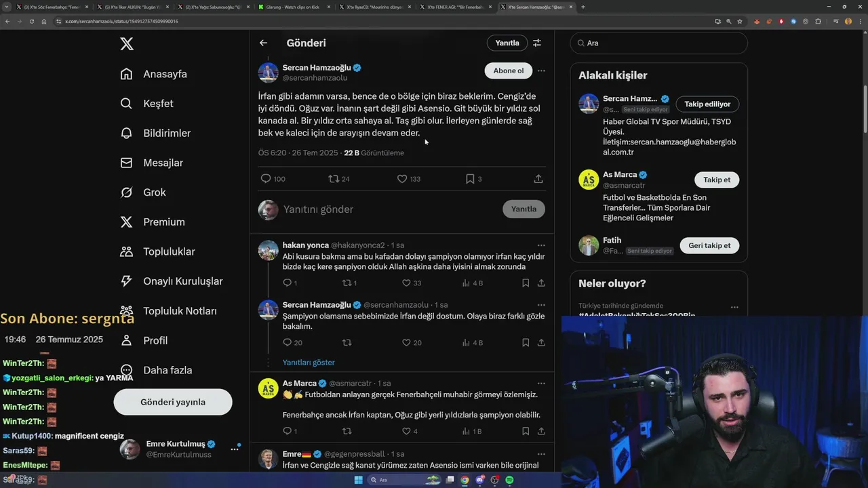Viewport: 868px width, 488px height.
Task: Click the Ara search field on X
Action: [x=658, y=43]
